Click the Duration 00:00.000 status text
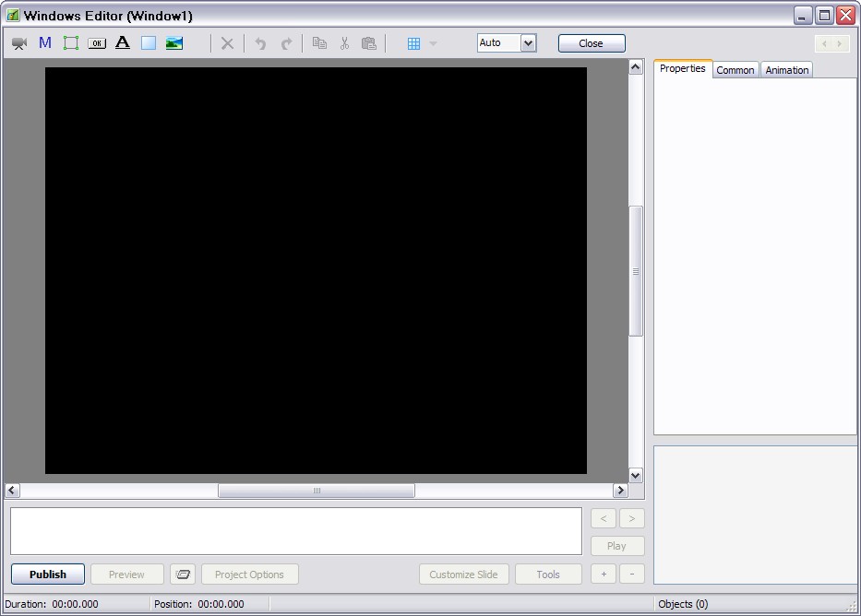 52,604
